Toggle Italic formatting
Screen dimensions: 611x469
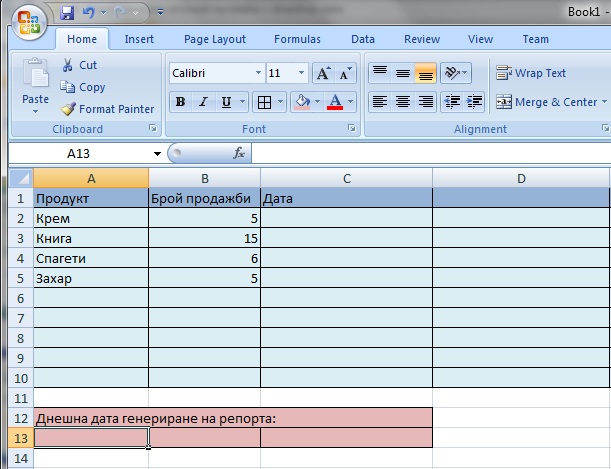(x=203, y=102)
